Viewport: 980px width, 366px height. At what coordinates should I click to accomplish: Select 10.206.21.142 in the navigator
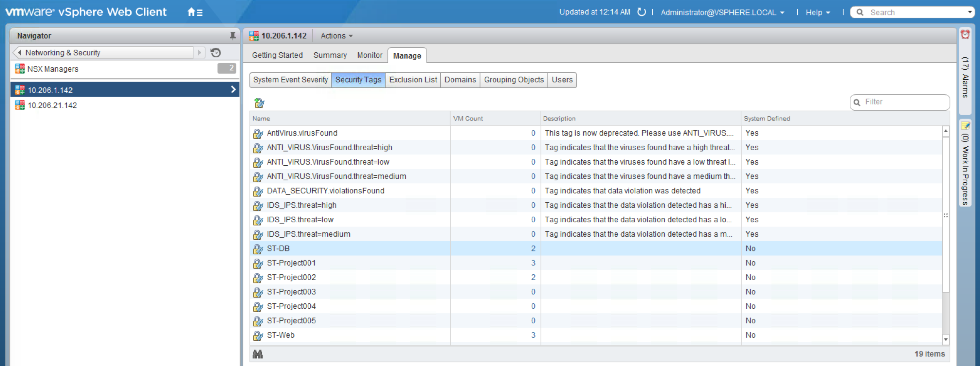(125, 105)
